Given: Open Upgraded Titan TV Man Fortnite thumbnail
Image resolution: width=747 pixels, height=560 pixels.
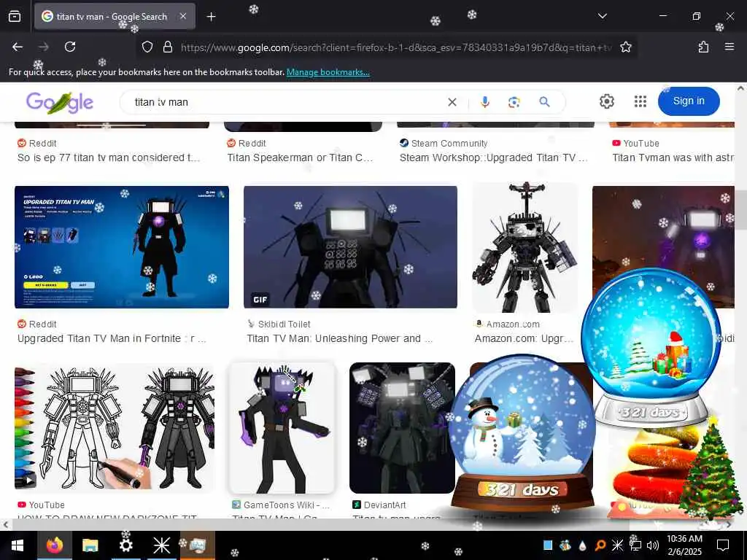Looking at the screenshot, I should pos(122,247).
